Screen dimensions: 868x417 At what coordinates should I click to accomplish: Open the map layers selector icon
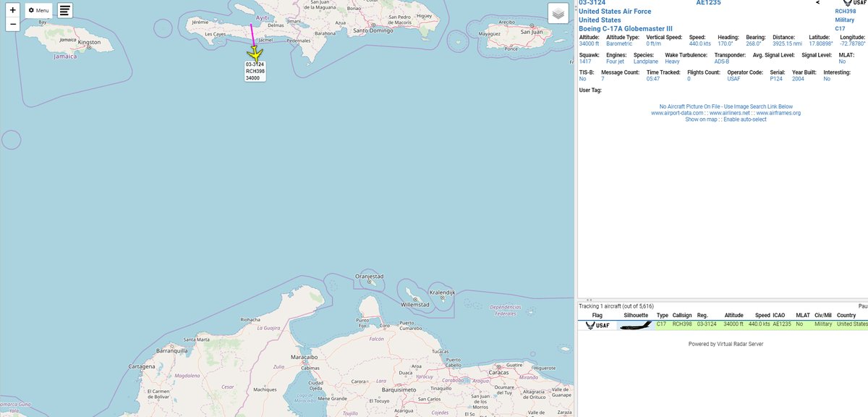pyautogui.click(x=558, y=14)
